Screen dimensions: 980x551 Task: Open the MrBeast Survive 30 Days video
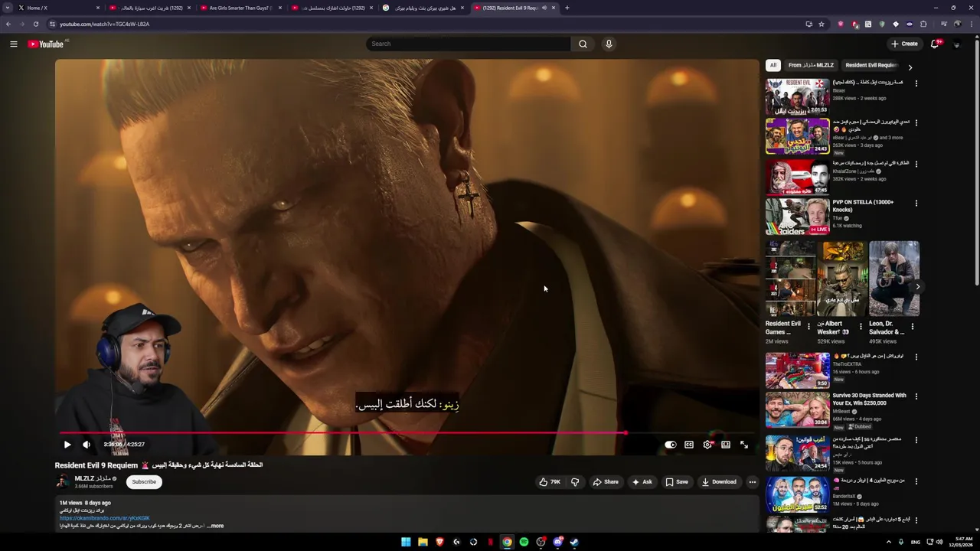tap(797, 409)
